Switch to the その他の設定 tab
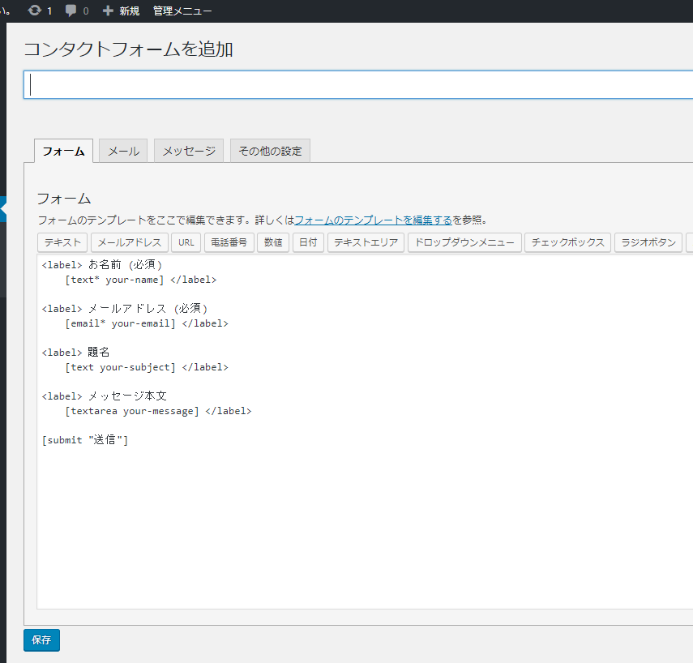 (270, 151)
